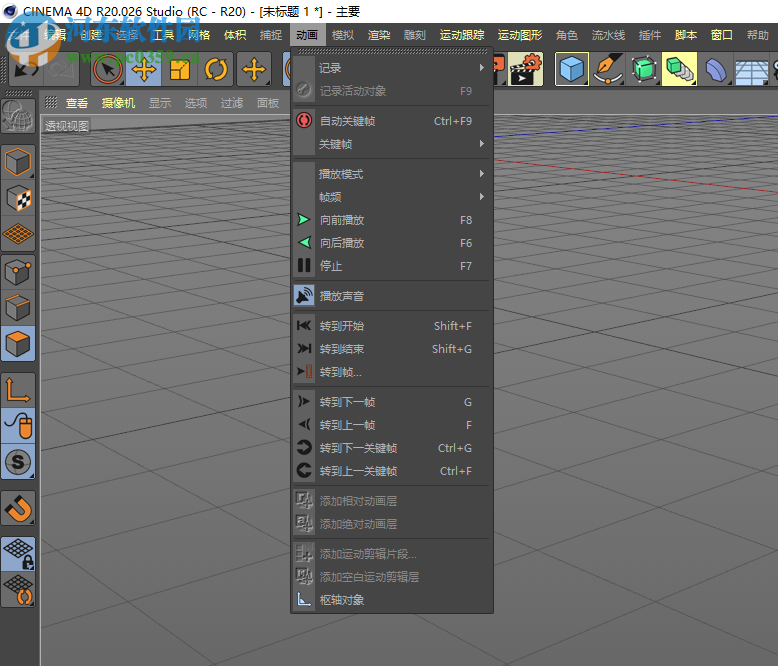Switch to Polygons mode

coord(18,344)
